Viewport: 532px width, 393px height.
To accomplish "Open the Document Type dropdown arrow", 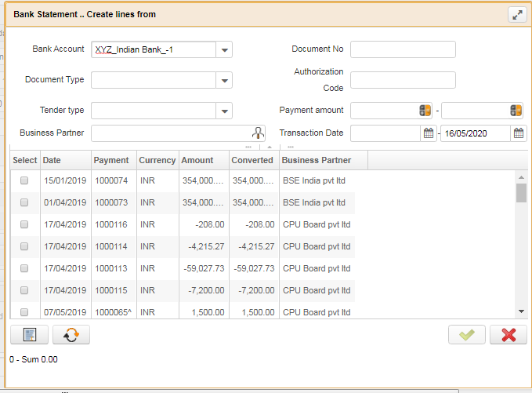I will pyautogui.click(x=224, y=81).
